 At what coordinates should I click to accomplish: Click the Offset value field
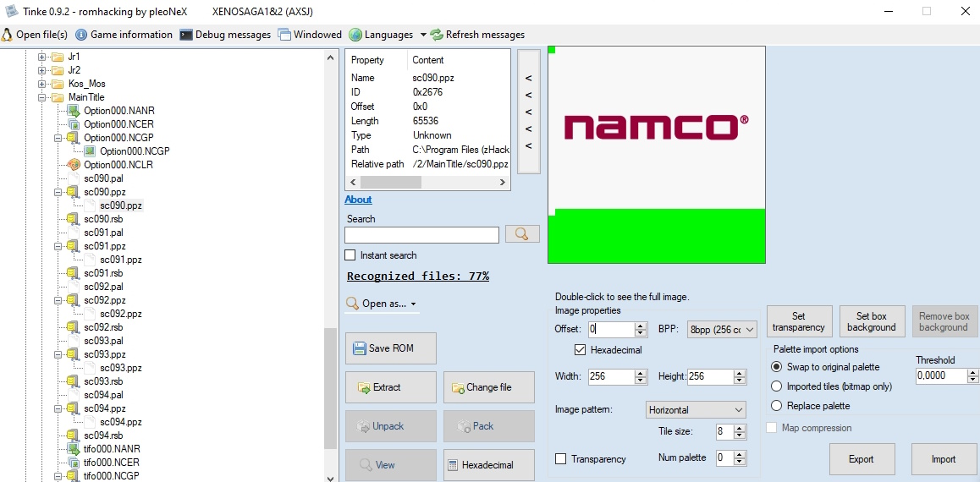tap(611, 329)
